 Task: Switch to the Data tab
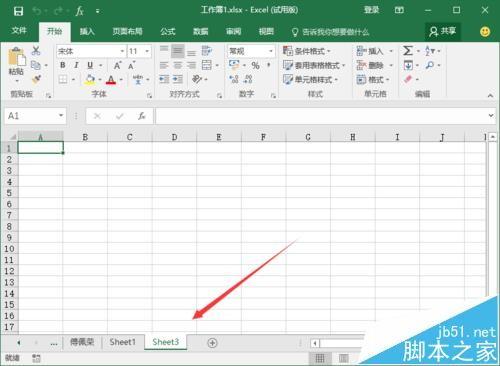click(201, 31)
